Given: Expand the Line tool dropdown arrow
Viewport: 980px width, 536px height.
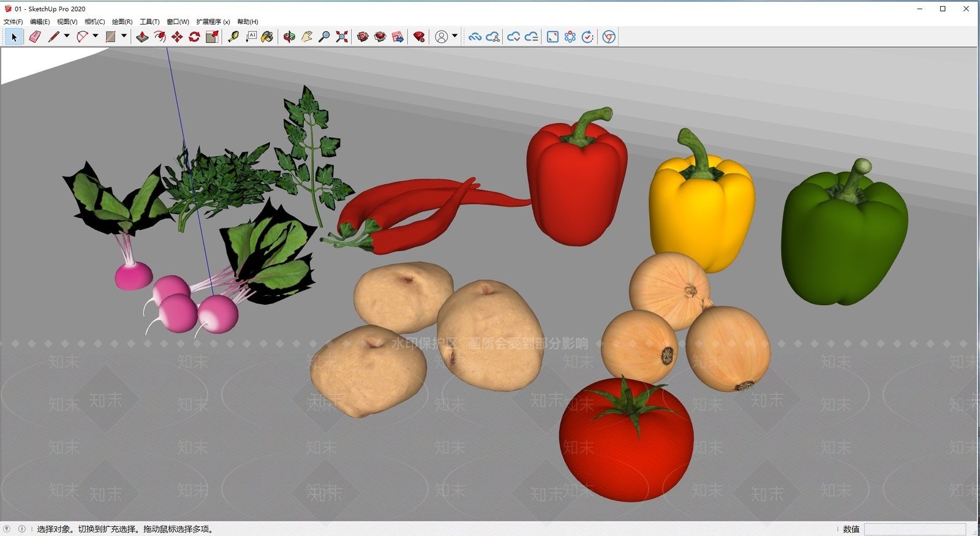Looking at the screenshot, I should [67, 36].
